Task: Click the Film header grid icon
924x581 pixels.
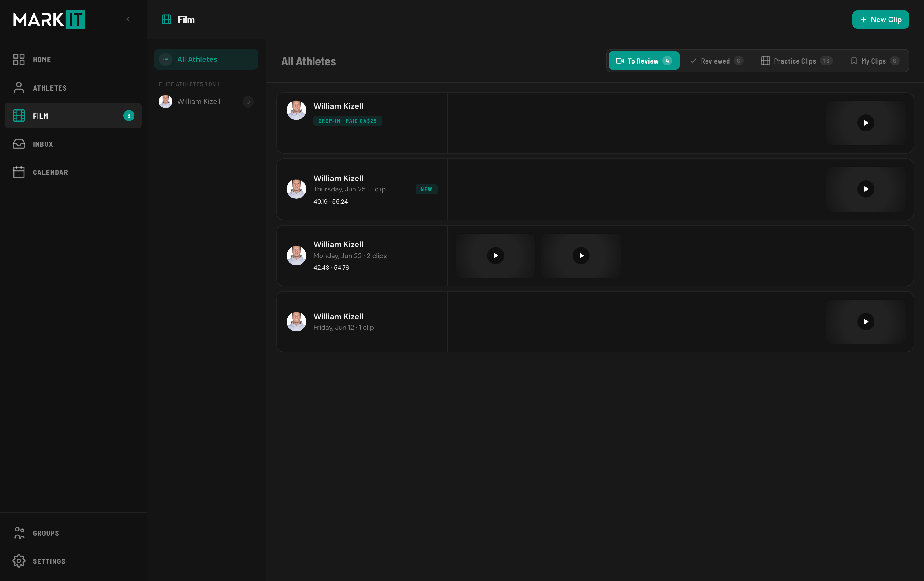Action: 167,19
